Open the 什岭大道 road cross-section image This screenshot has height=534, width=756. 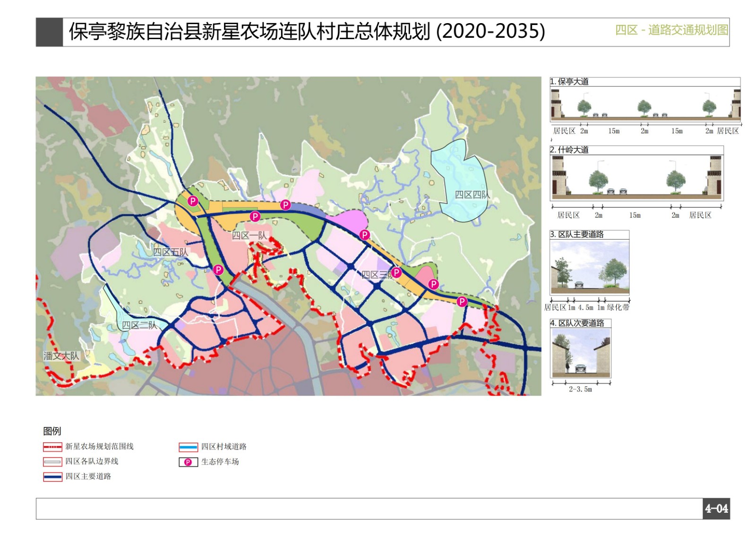click(x=636, y=178)
